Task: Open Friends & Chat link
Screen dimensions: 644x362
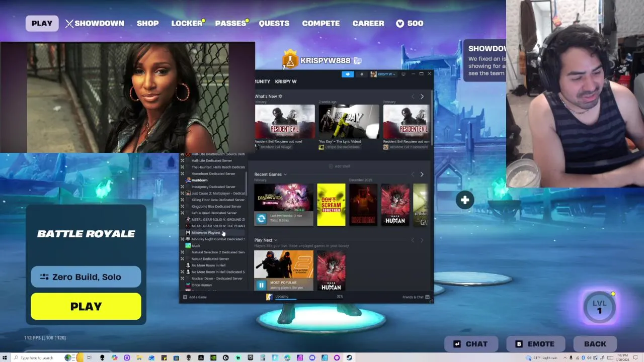Action: point(413,297)
